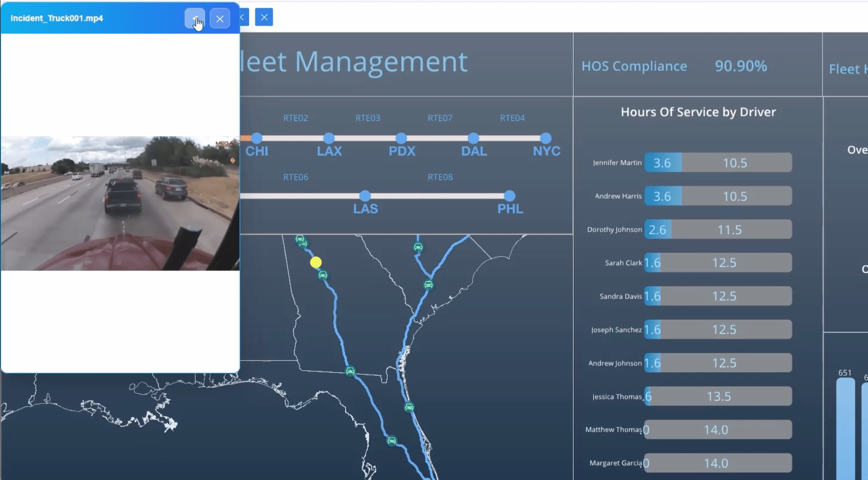Select the CHI stop on the route line
The image size is (868, 480).
tap(257, 138)
